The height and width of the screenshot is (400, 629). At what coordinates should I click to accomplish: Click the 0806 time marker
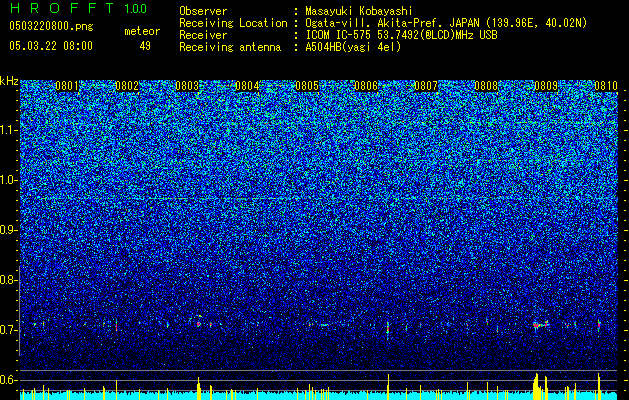(x=366, y=86)
